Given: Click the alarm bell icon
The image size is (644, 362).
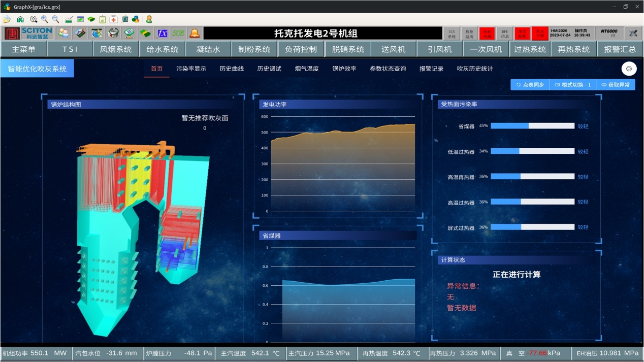Looking at the screenshot, I should click(x=195, y=34).
